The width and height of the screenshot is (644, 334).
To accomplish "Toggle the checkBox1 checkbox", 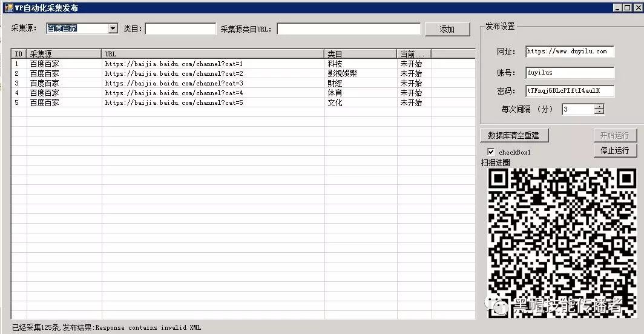I will [x=491, y=152].
